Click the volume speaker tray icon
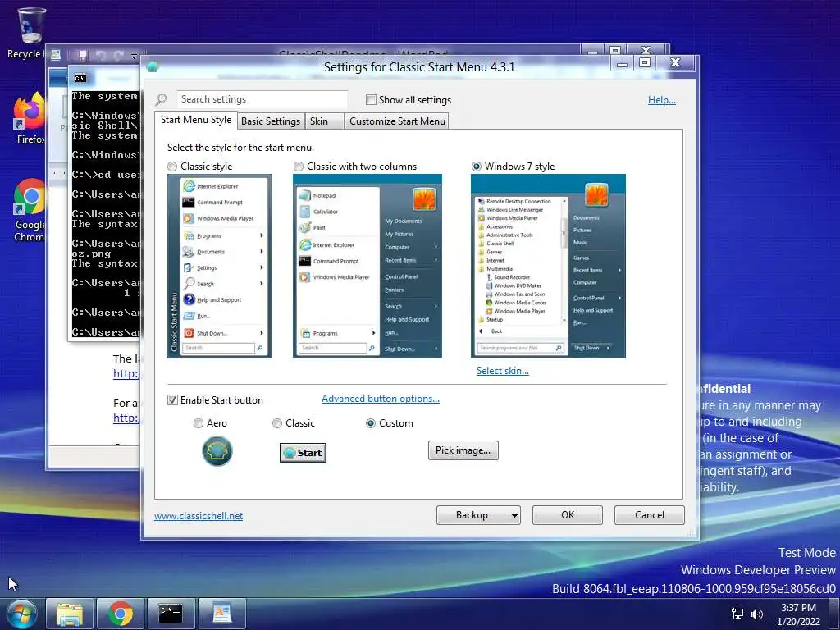Screen dimensions: 840x630 [757, 614]
